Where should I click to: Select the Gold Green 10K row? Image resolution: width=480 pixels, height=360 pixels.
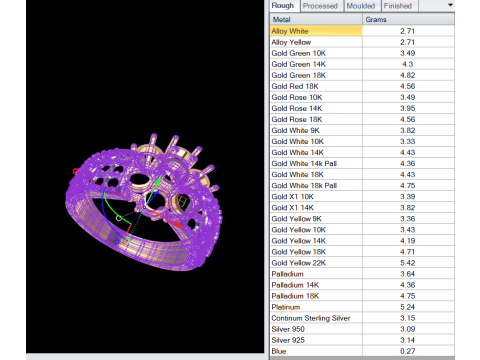tap(362, 53)
